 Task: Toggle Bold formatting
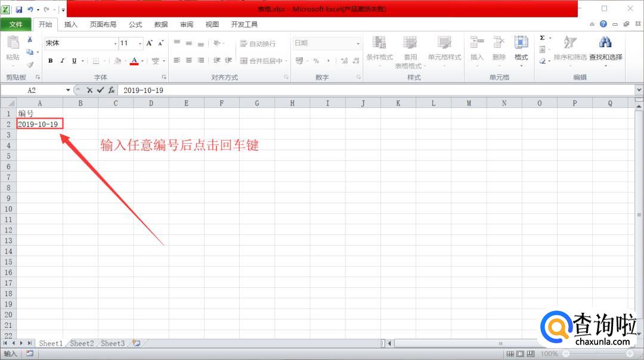pos(51,61)
